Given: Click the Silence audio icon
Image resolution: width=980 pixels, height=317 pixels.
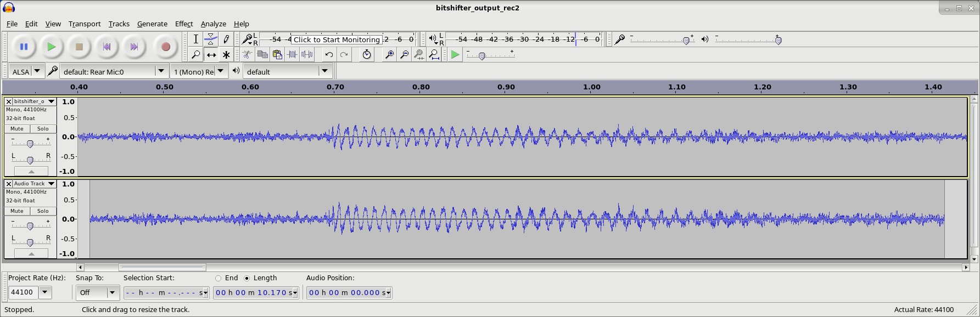Looking at the screenshot, I should [x=307, y=55].
